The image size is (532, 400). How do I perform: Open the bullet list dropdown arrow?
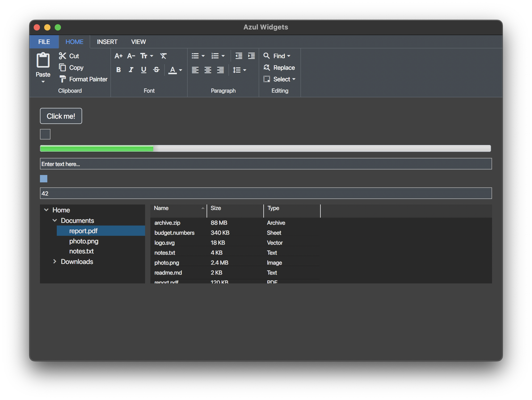pyautogui.click(x=203, y=56)
